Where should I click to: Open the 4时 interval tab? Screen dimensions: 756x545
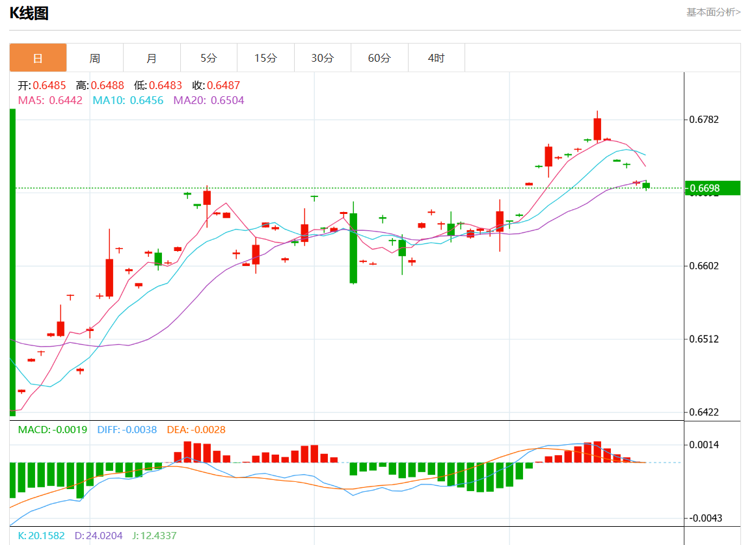(x=437, y=58)
